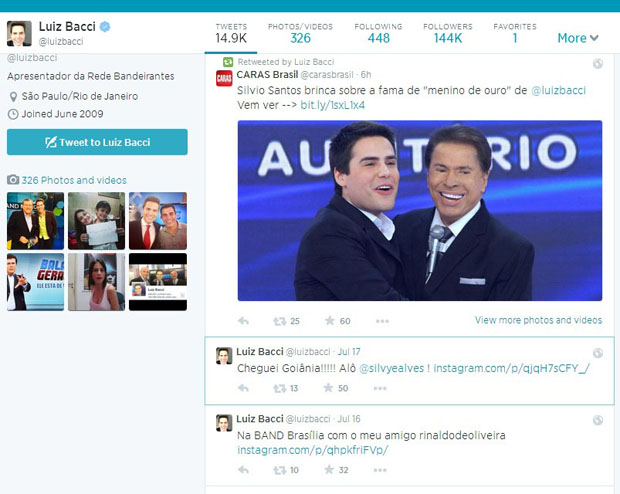This screenshot has width=620, height=494.
Task: Open the thumbnail of the woman in a pink top
Action: pyautogui.click(x=96, y=282)
